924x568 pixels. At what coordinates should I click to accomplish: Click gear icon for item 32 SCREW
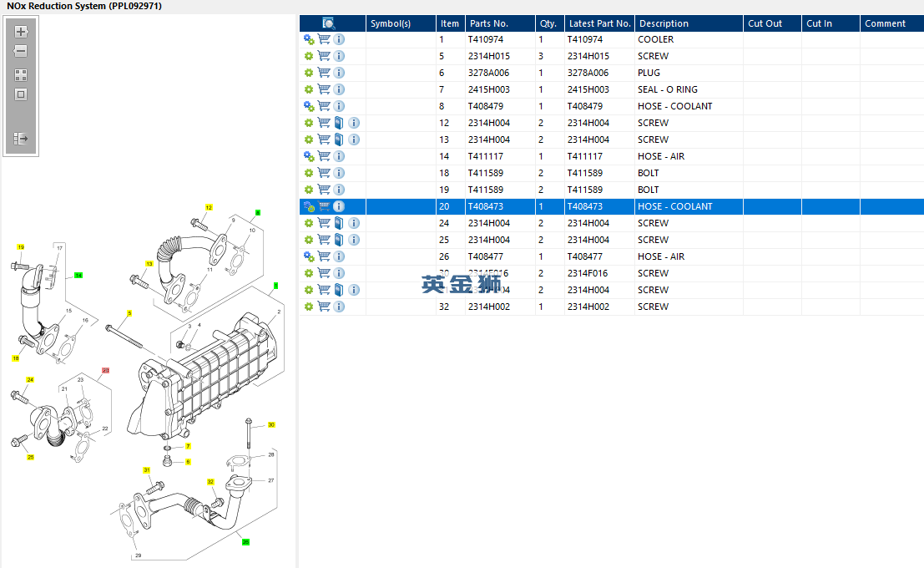309,307
